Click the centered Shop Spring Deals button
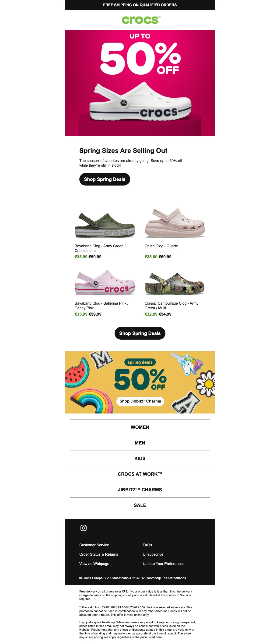 (x=140, y=333)
